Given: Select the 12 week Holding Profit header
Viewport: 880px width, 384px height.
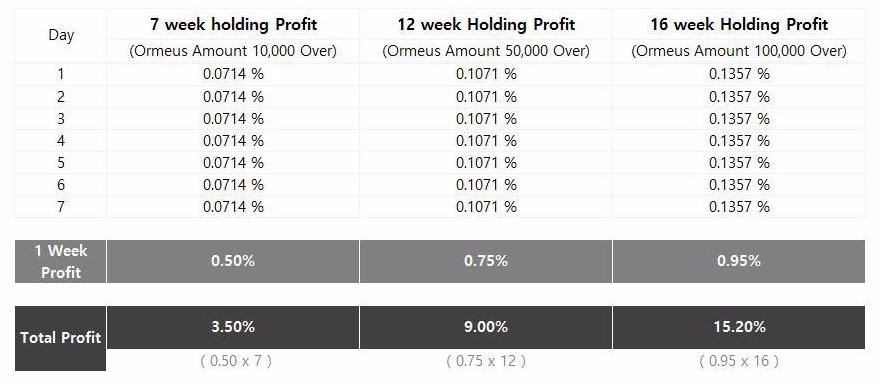Looking at the screenshot, I should tap(486, 25).
